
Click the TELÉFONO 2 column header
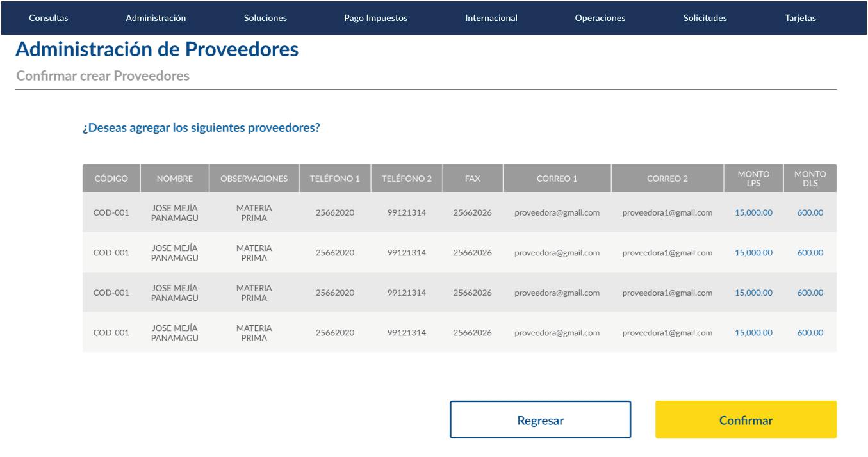[x=406, y=179]
